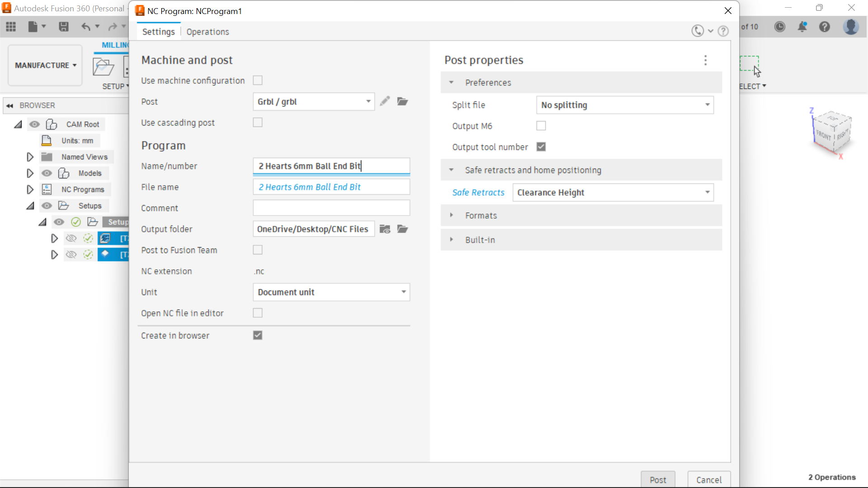Show the hidden toolpath in Setup

[x=71, y=238]
